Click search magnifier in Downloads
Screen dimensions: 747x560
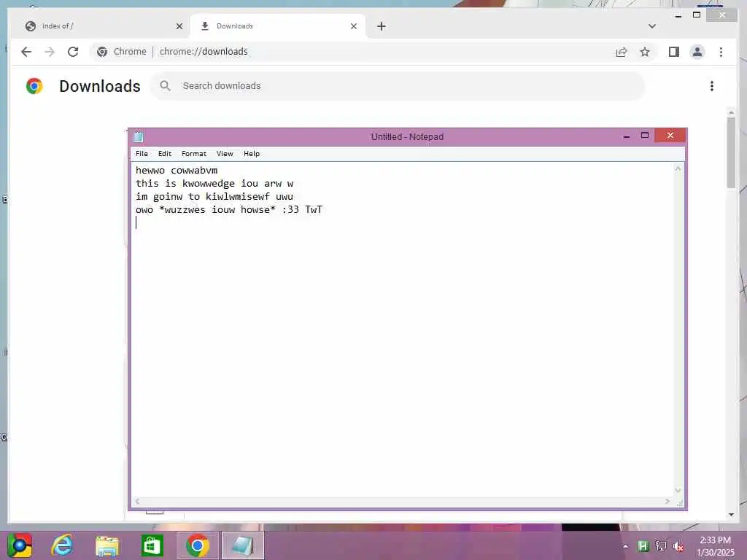click(166, 86)
